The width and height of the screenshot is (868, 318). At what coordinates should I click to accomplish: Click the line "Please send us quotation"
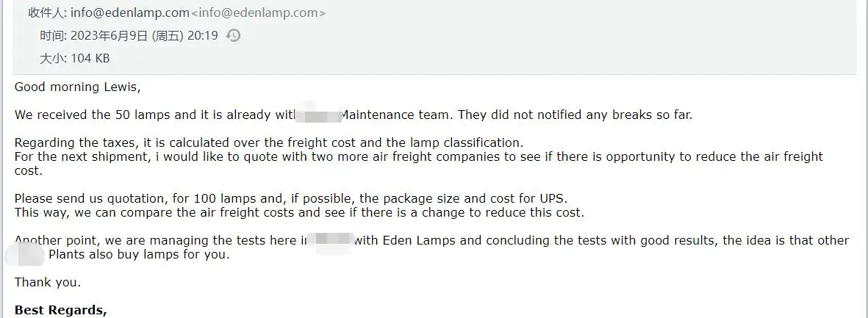coord(290,198)
